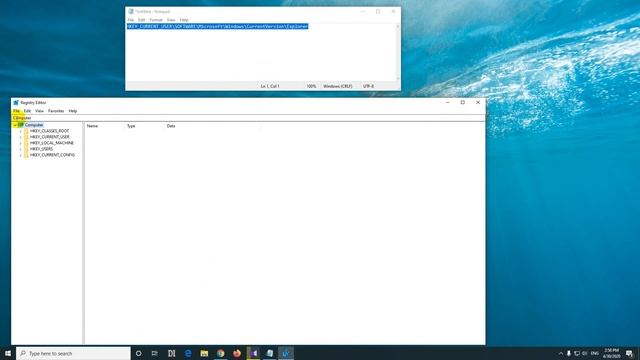
Task: Switch to Notepad via its taskbar icon
Action: coord(269,353)
